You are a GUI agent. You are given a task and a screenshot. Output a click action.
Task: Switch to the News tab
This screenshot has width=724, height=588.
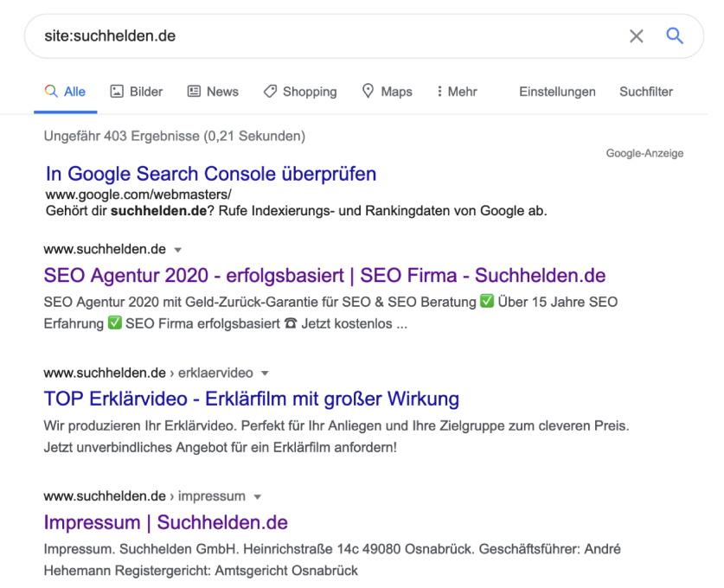click(x=213, y=92)
